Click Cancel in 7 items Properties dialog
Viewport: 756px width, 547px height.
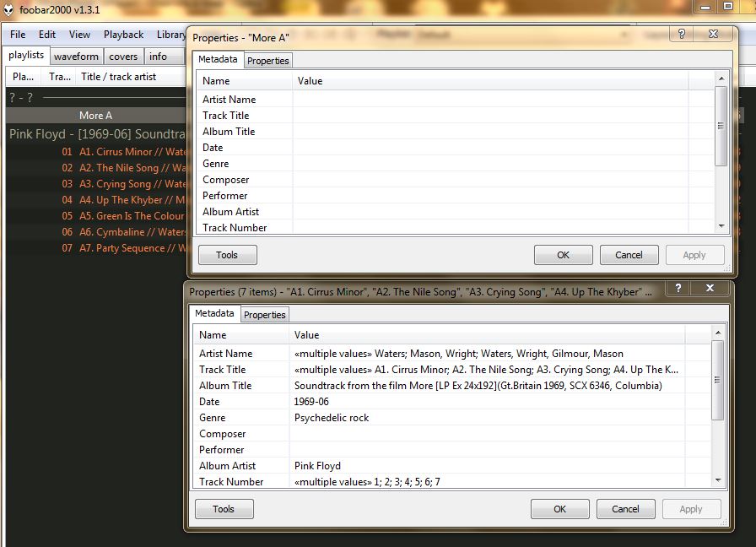pyautogui.click(x=625, y=509)
